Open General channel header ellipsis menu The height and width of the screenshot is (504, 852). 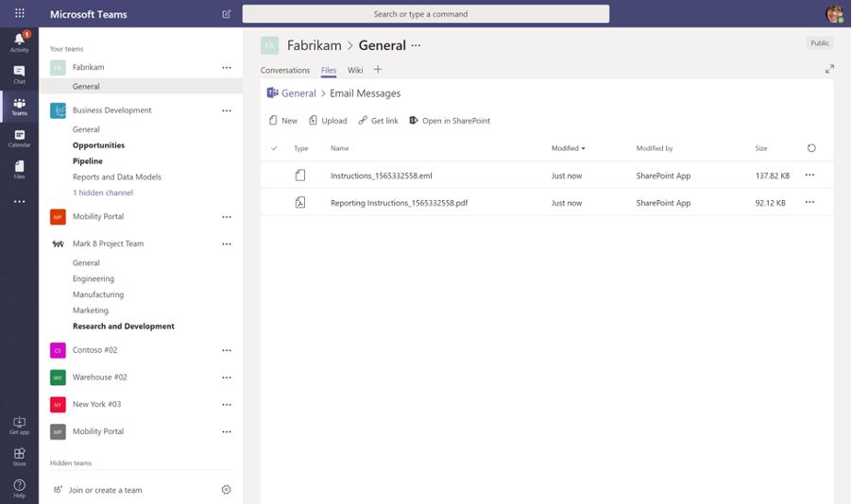click(x=416, y=45)
